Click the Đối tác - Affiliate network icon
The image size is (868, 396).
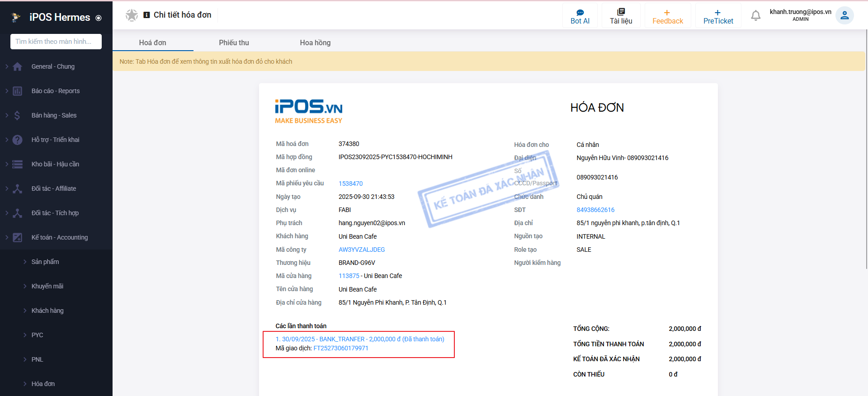click(x=17, y=189)
